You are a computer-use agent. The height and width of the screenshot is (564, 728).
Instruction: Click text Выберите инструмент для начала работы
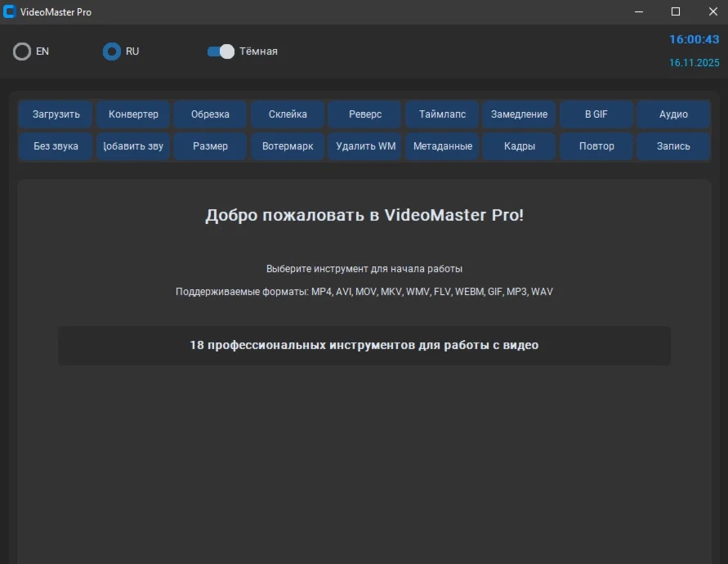[x=364, y=269]
